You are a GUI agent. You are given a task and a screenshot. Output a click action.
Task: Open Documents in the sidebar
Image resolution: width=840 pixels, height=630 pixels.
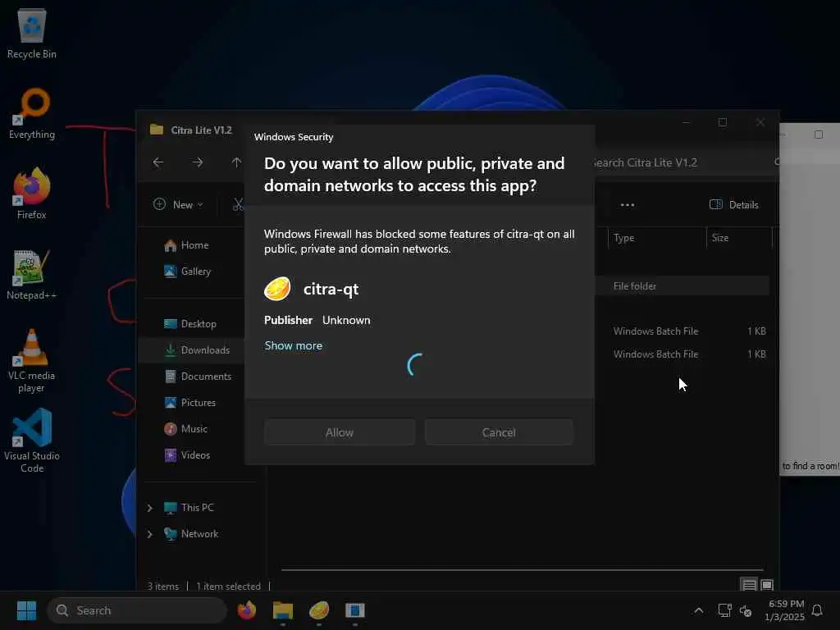198,377
